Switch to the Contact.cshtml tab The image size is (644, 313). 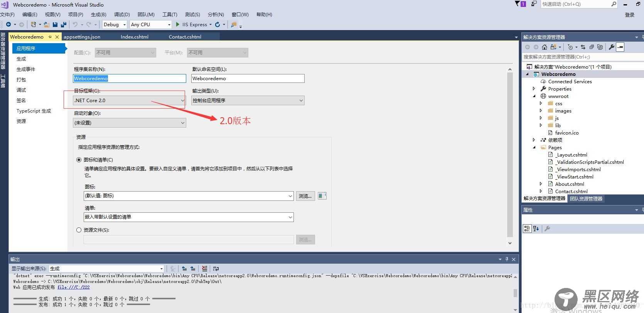(x=185, y=37)
